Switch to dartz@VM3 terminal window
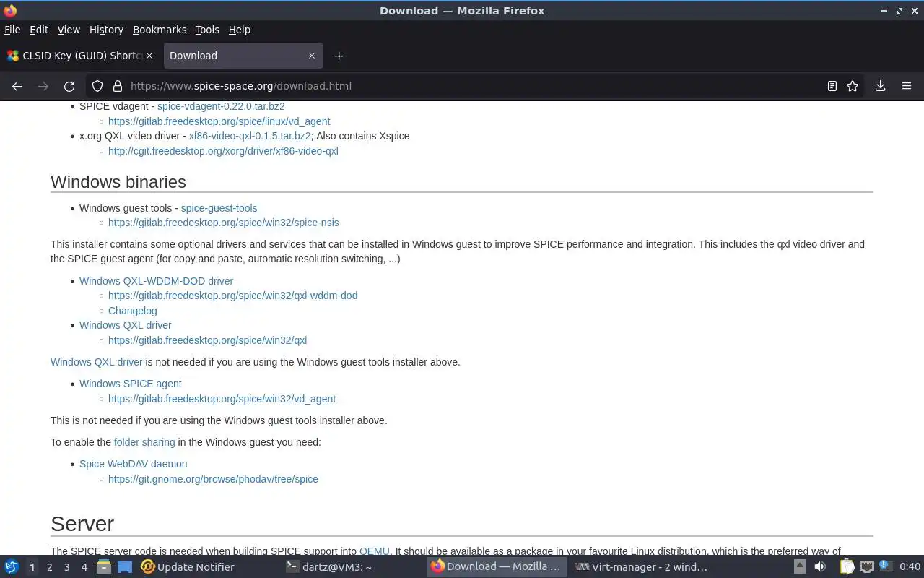Image resolution: width=924 pixels, height=578 pixels. click(328, 567)
